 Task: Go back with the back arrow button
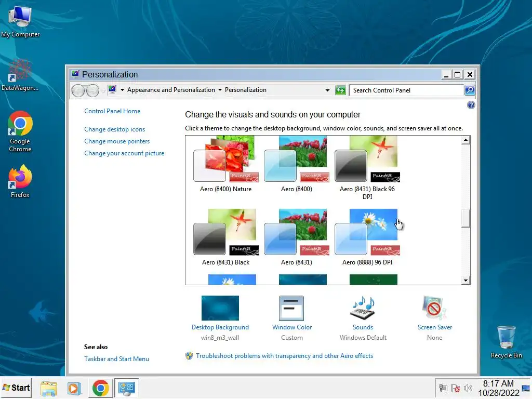click(x=78, y=90)
